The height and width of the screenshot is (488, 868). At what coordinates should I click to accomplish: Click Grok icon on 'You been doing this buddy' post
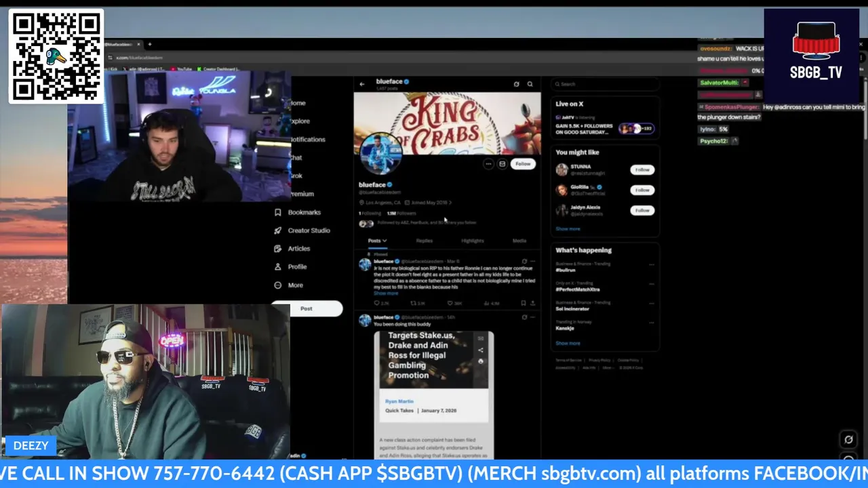click(x=524, y=317)
